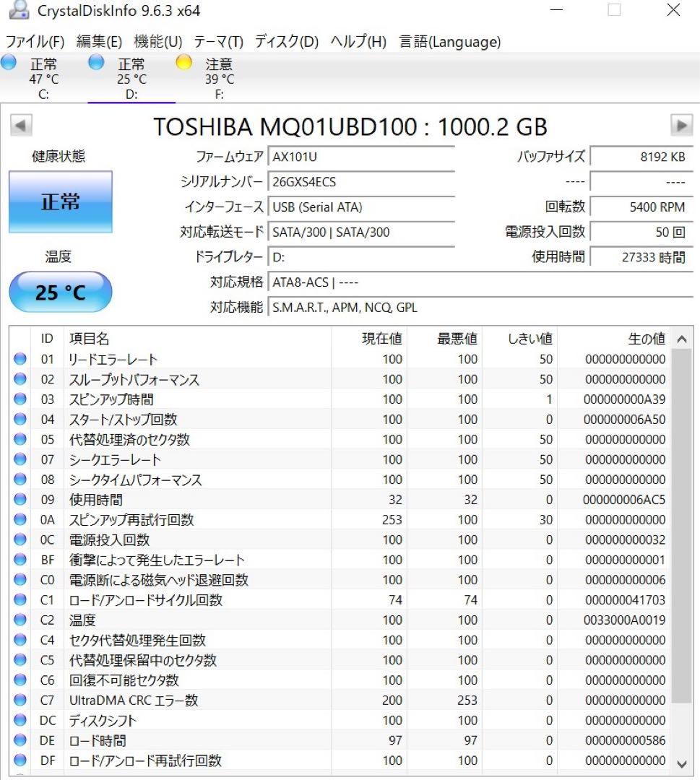700x780 pixels.
Task: Open the ファイル(F) menu
Action: [35, 41]
